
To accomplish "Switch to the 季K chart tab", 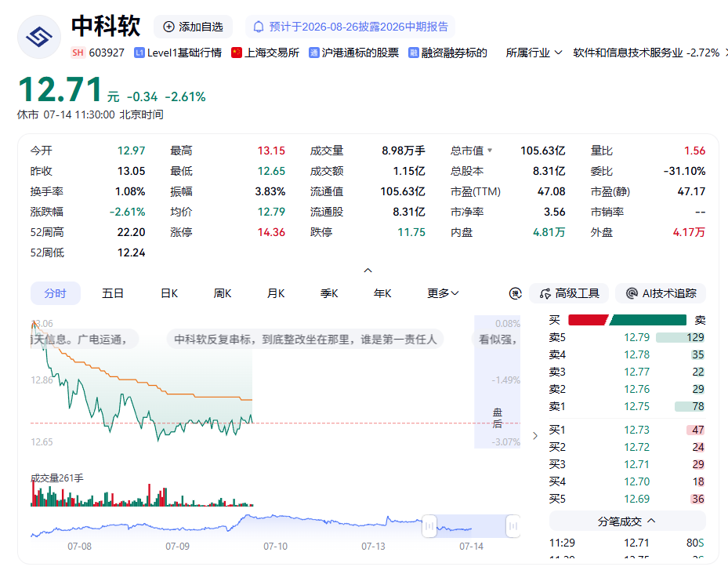I will tap(329, 293).
